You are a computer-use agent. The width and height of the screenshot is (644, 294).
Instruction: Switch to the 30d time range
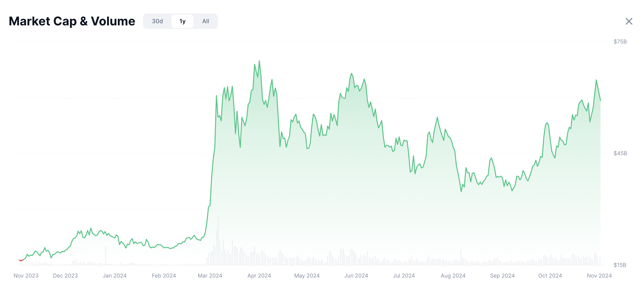157,22
